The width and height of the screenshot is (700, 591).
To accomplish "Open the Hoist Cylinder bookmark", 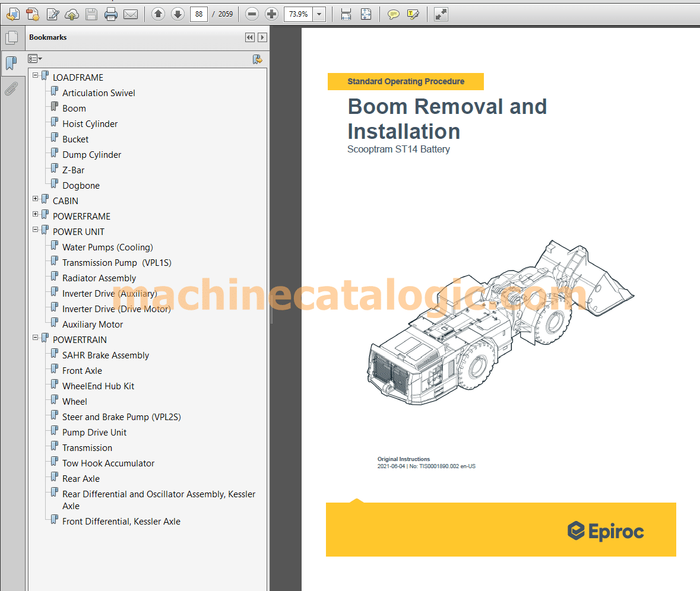I will (90, 123).
